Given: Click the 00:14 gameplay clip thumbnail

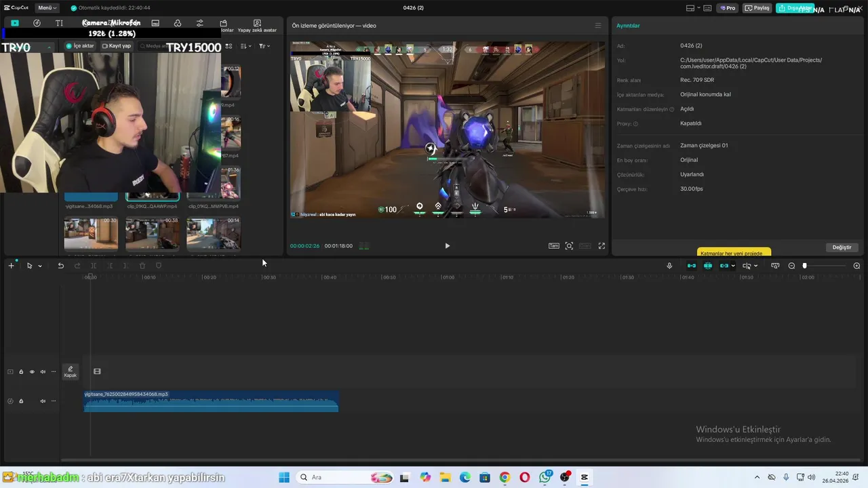Looking at the screenshot, I should 214,233.
